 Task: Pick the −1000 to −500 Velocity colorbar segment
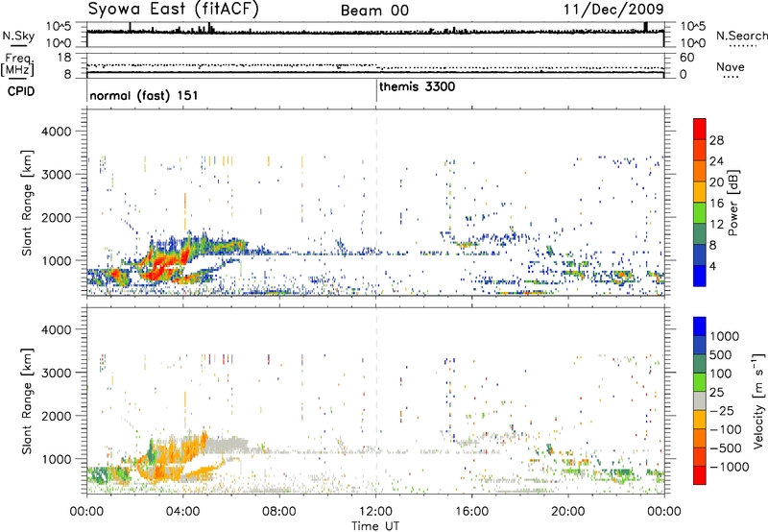click(700, 456)
